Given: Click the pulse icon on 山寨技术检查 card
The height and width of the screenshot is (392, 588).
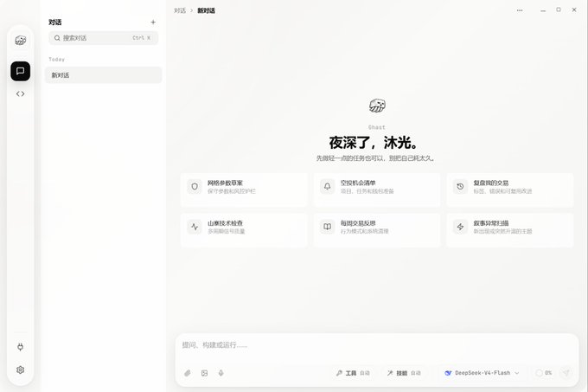Looking at the screenshot, I should click(195, 227).
